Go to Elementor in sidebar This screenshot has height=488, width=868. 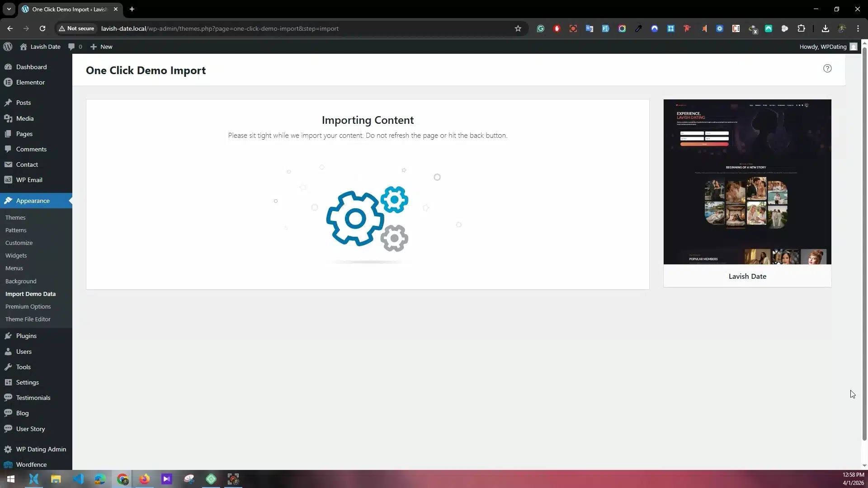pyautogui.click(x=30, y=82)
